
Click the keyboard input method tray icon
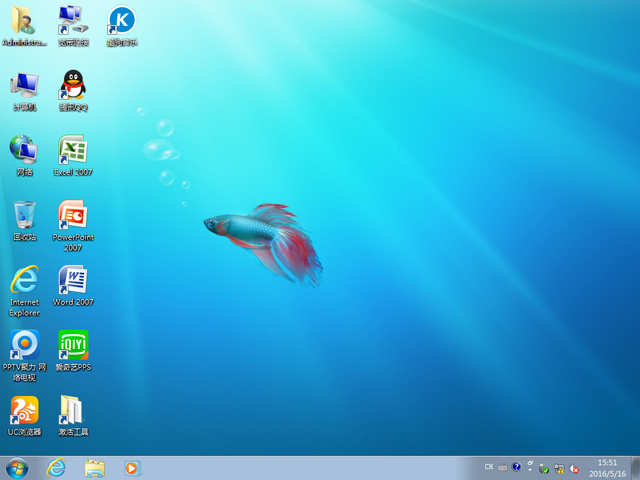tap(502, 467)
